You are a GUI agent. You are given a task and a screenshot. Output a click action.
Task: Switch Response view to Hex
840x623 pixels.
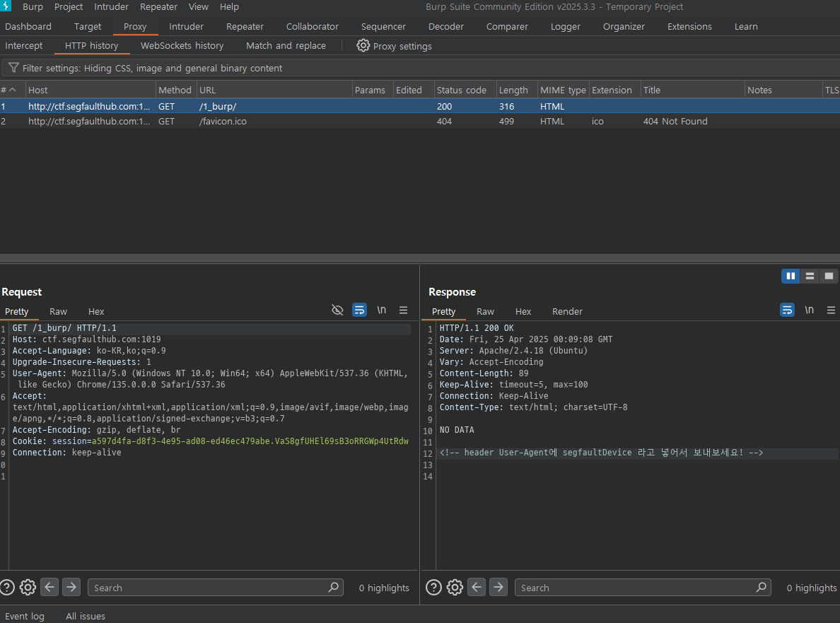coord(523,311)
